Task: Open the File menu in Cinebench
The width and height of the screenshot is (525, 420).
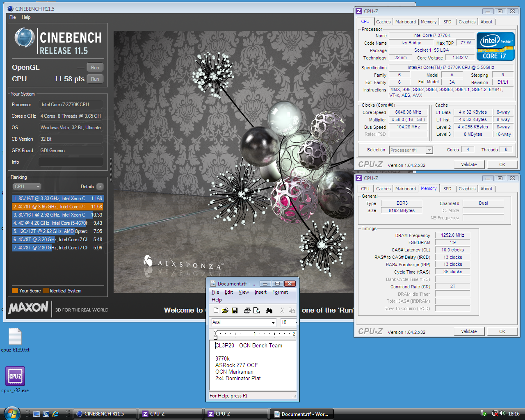Action: pos(13,17)
